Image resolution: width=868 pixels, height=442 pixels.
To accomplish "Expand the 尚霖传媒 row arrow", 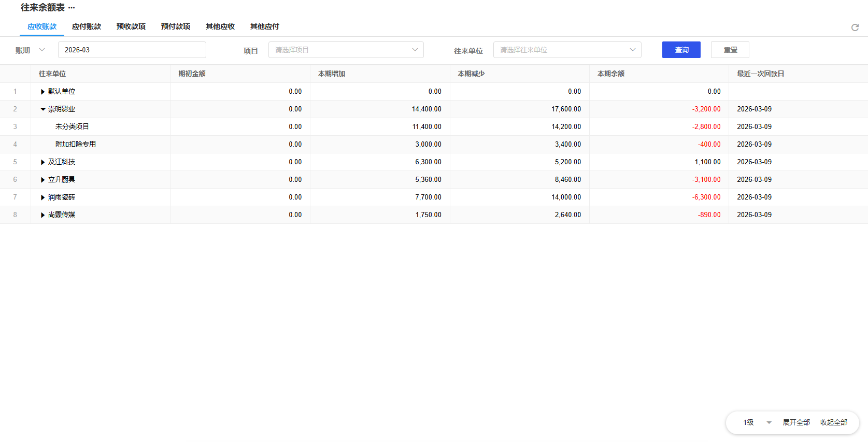I will (42, 215).
